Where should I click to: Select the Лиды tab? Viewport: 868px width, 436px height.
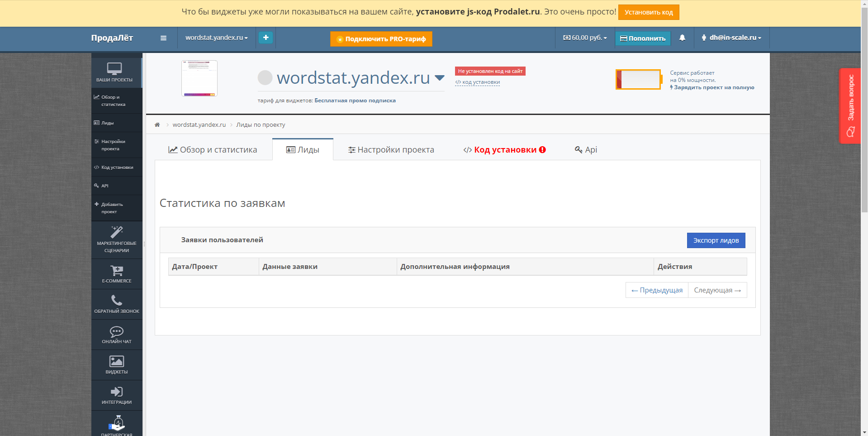(303, 149)
